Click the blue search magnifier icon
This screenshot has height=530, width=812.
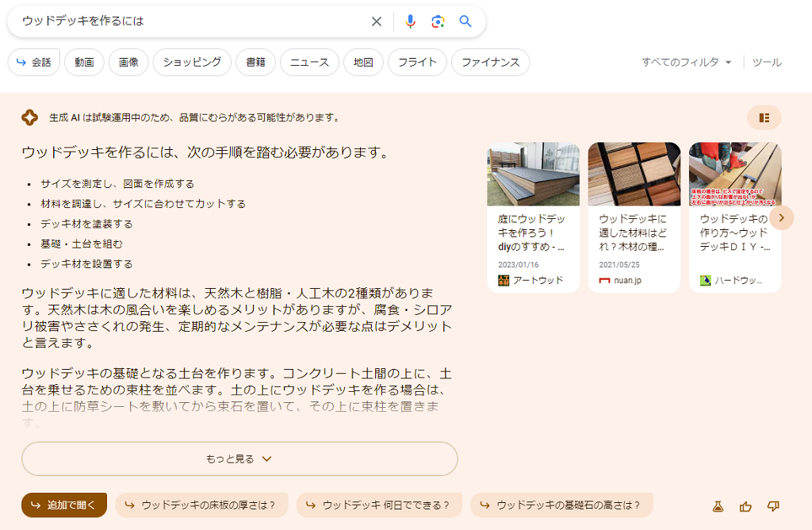point(465,21)
